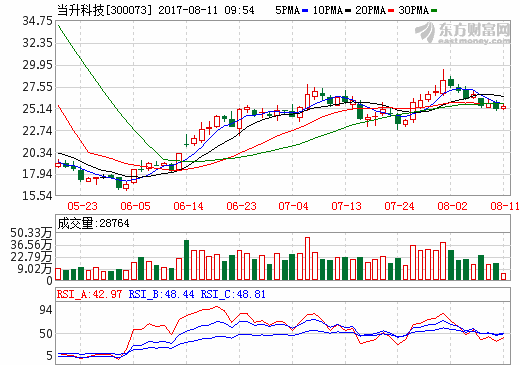Click the 5 RSI axis label

pos(49,356)
